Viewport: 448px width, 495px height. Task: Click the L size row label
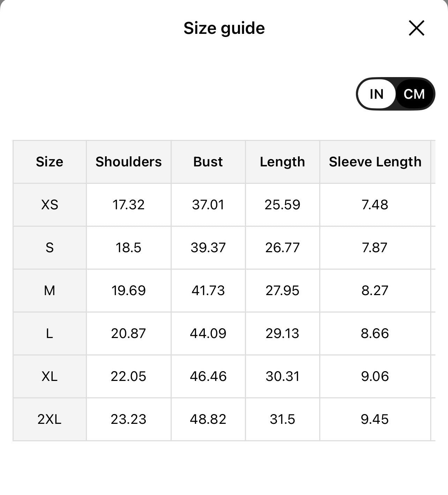[50, 333]
